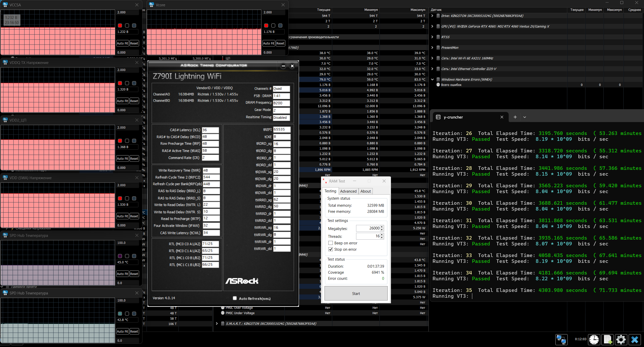Expand the RTSS sensor group
The width and height of the screenshot is (644, 347).
coord(432,37)
